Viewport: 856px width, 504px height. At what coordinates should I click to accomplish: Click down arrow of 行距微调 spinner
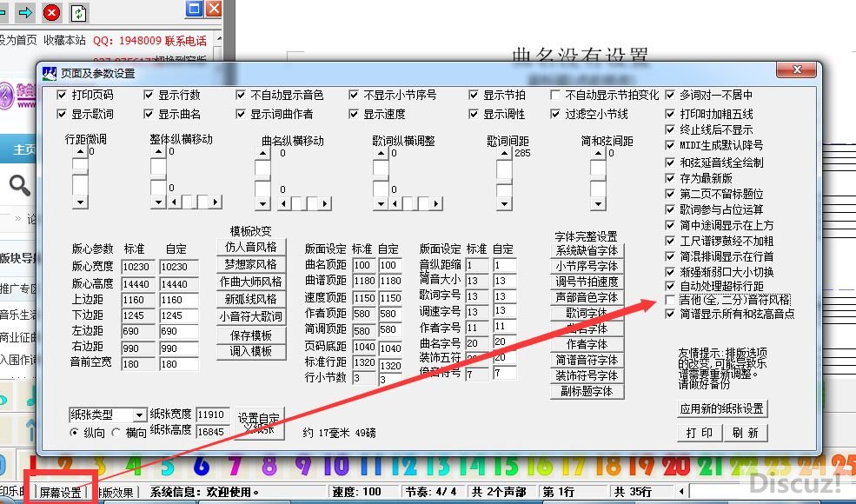(x=80, y=202)
